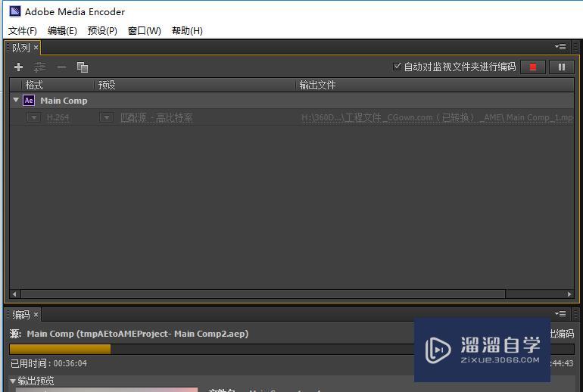Screen dimensions: 583x392
Task: Toggle auto-encode watch folders checkbox
Action: [397, 67]
